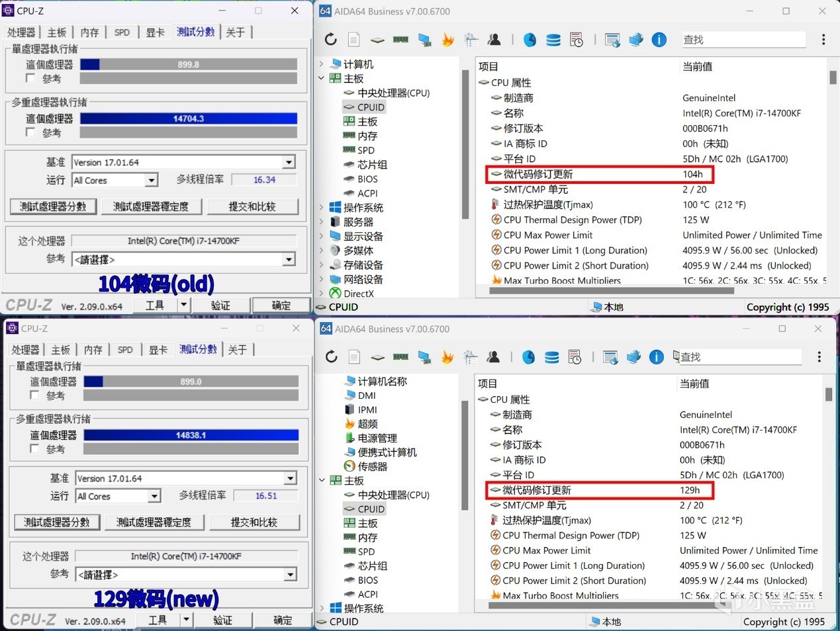Tick multi-thread 參考 checkbox in top CPU-Z
Screen dimensions: 840x631
click(x=30, y=132)
